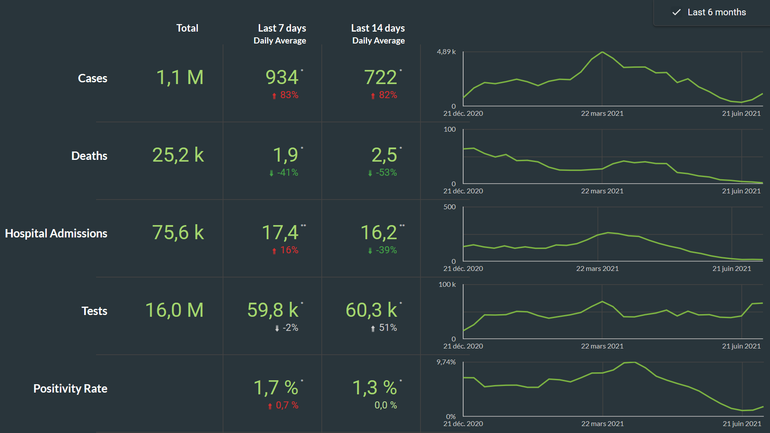Screen dimensions: 770x433
Task: Click red up arrow under 934 cases
Action: [x=274, y=95]
